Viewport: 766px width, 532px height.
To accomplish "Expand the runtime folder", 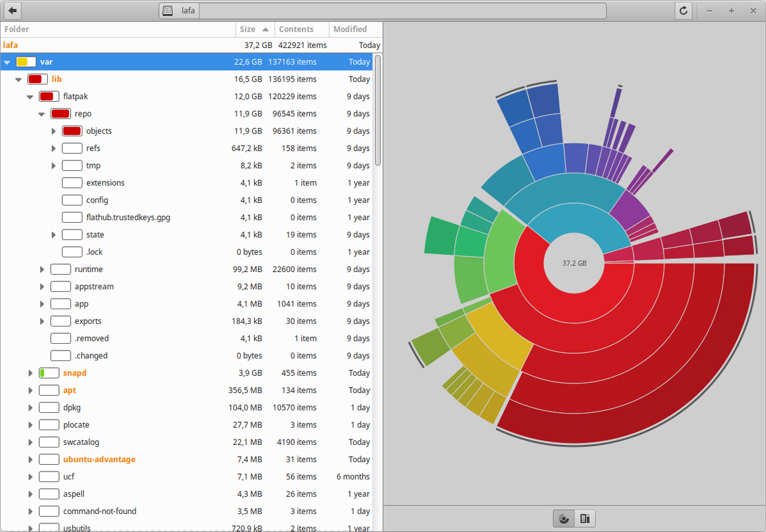I will [41, 270].
